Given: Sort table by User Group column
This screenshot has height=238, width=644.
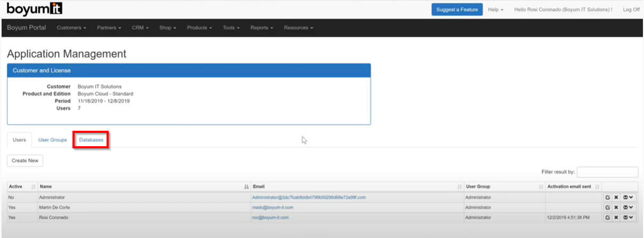Looking at the screenshot, I should coord(504,187).
